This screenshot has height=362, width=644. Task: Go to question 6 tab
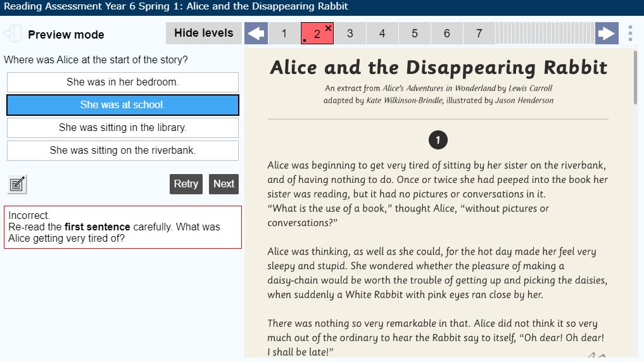pos(447,34)
